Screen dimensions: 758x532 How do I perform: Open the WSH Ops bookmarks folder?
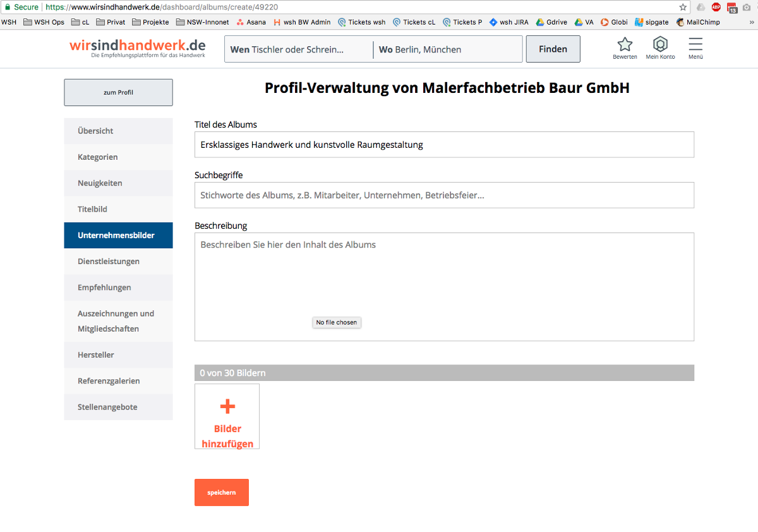44,22
